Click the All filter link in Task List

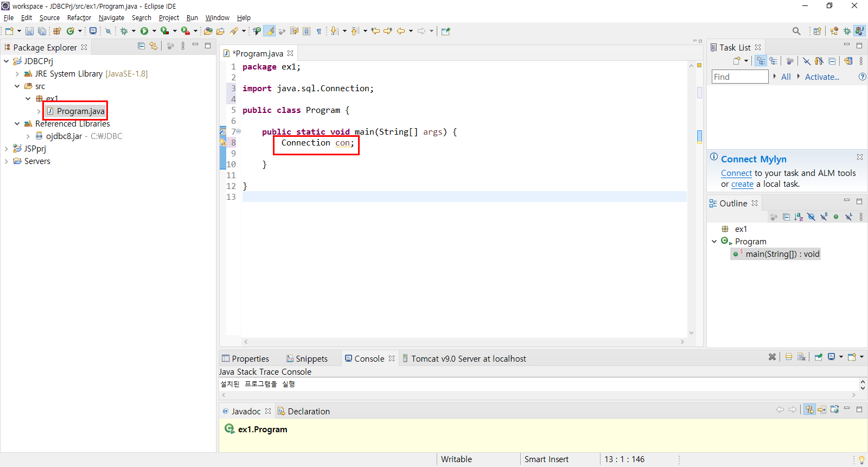786,77
